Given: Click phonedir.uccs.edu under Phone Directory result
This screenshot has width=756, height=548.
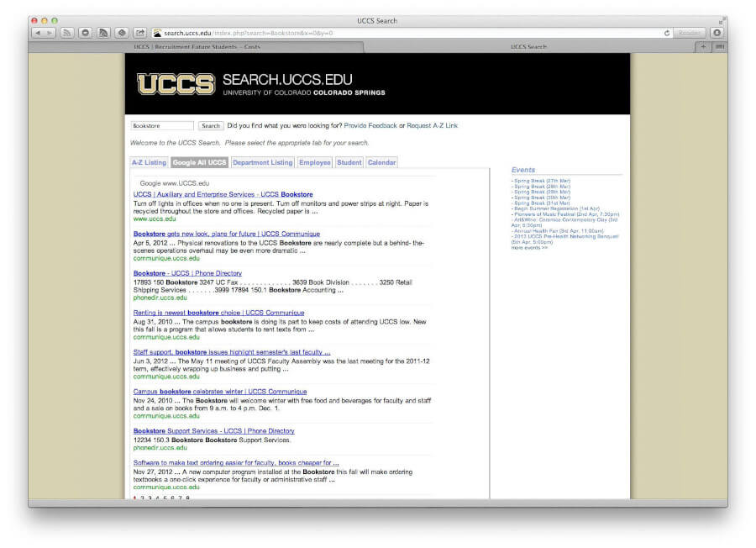Looking at the screenshot, I should pos(160,298).
